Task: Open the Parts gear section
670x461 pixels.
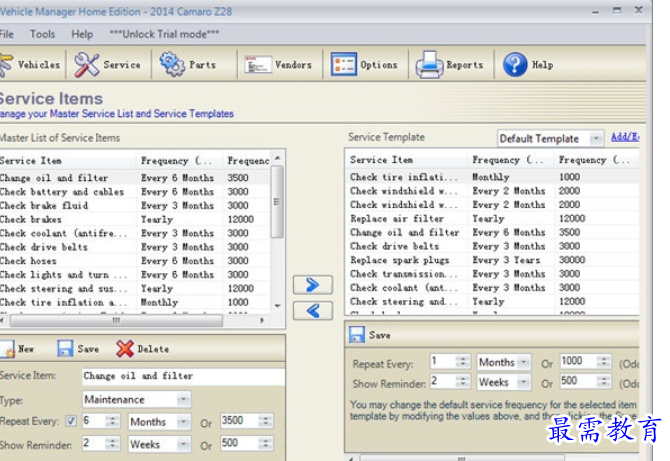Action: pos(188,65)
